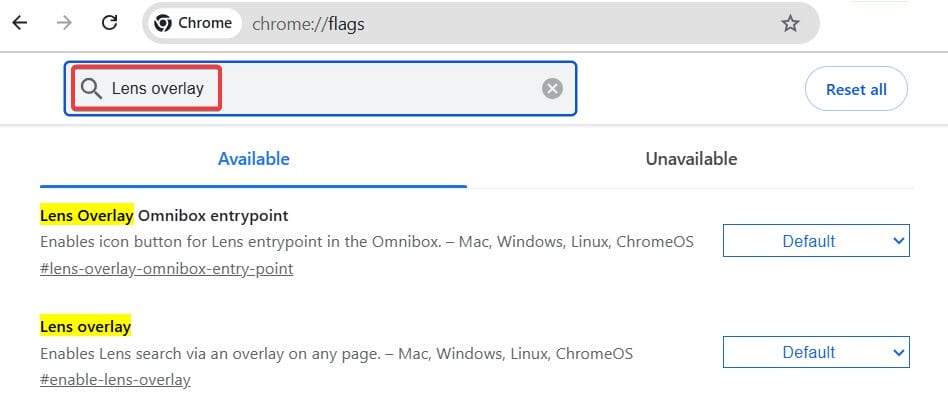Open the Lens Overlay Omnibox entrypoint Default dropdown
Screen dimensions: 948x403
pyautogui.click(x=816, y=241)
